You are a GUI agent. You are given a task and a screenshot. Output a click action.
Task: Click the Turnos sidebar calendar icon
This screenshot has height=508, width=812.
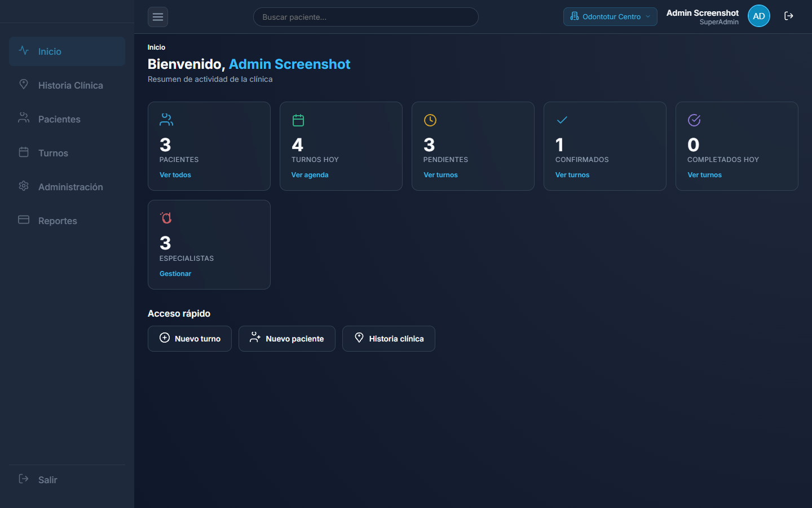coord(24,152)
